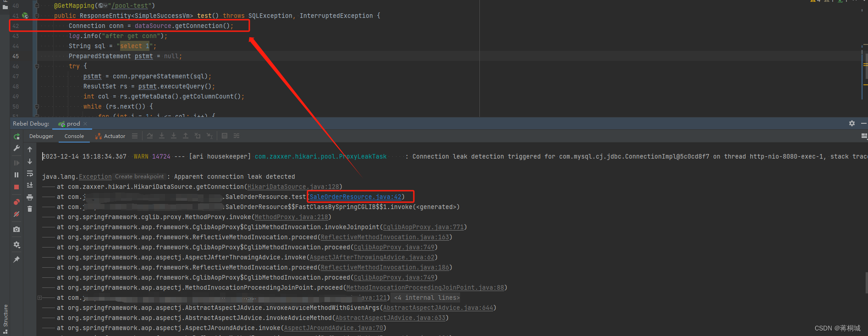Click the pstmt variable on line 45
Viewport: 868px width, 336px height.
[143, 56]
